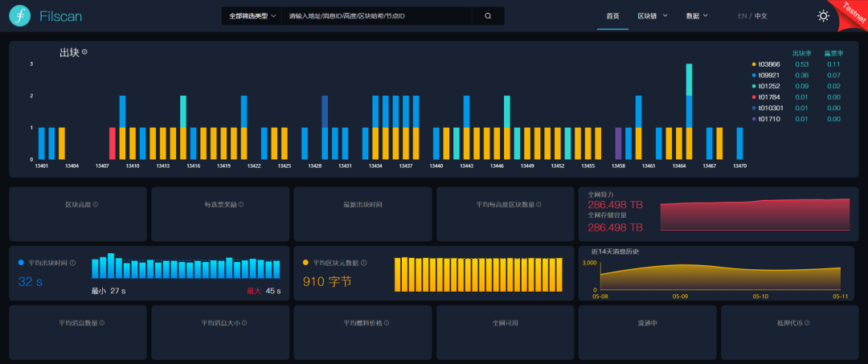The height and width of the screenshot is (364, 868).
Task: Click yellow legend dot for t03866
Action: point(753,64)
